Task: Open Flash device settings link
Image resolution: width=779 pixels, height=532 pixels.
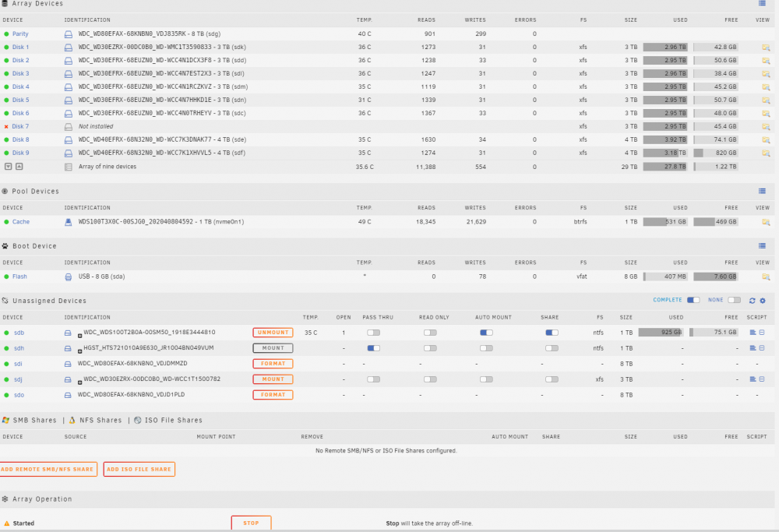Action: [x=20, y=277]
